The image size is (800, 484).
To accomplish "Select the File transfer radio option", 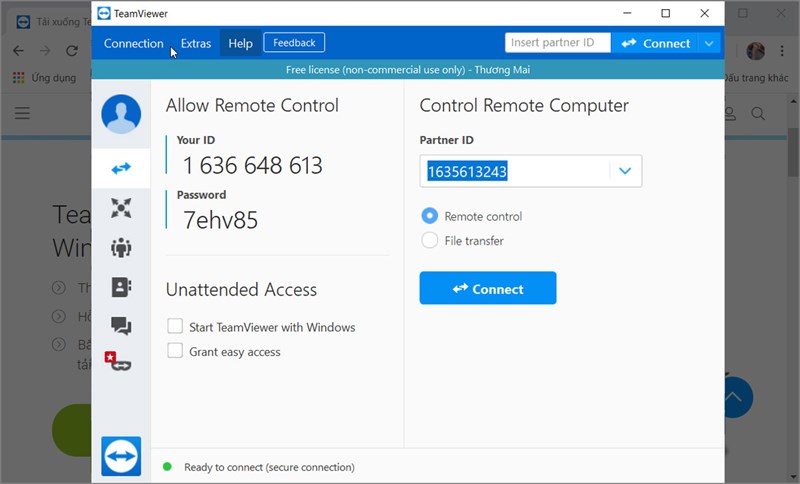I will coord(430,240).
